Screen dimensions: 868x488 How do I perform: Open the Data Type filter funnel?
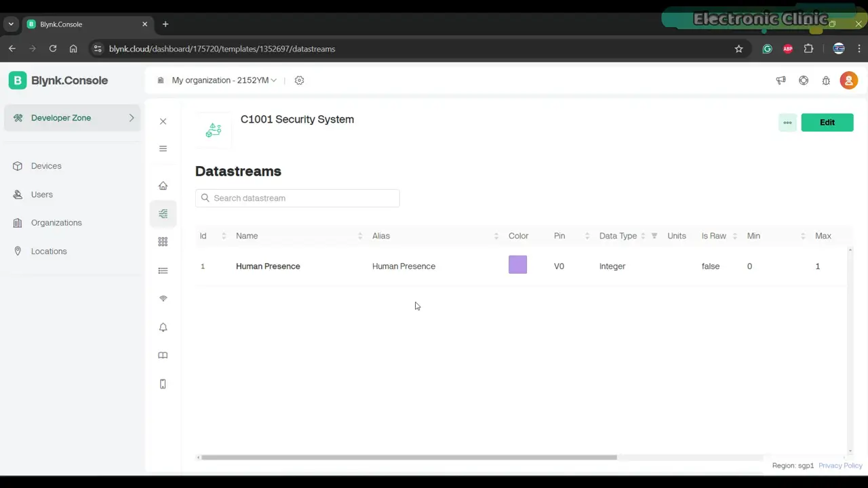[654, 236]
